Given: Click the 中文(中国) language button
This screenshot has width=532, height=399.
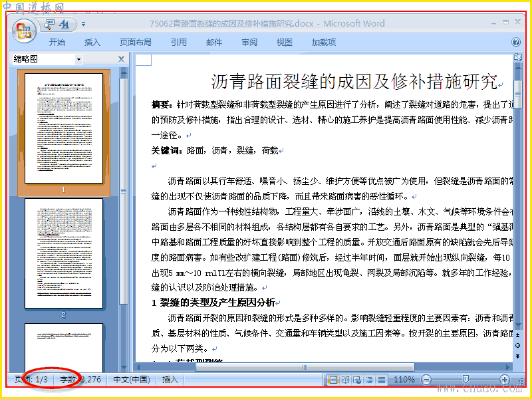Looking at the screenshot, I should coord(132,379).
